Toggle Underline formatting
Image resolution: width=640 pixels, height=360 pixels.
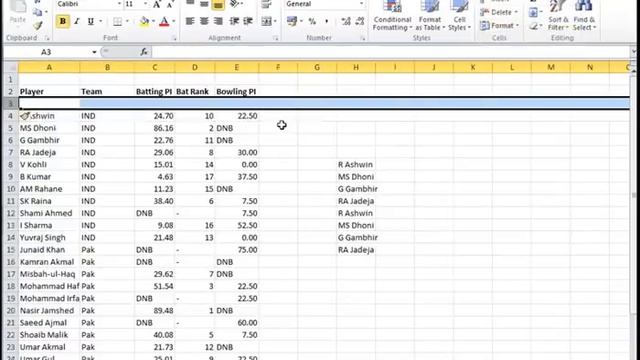point(90,21)
